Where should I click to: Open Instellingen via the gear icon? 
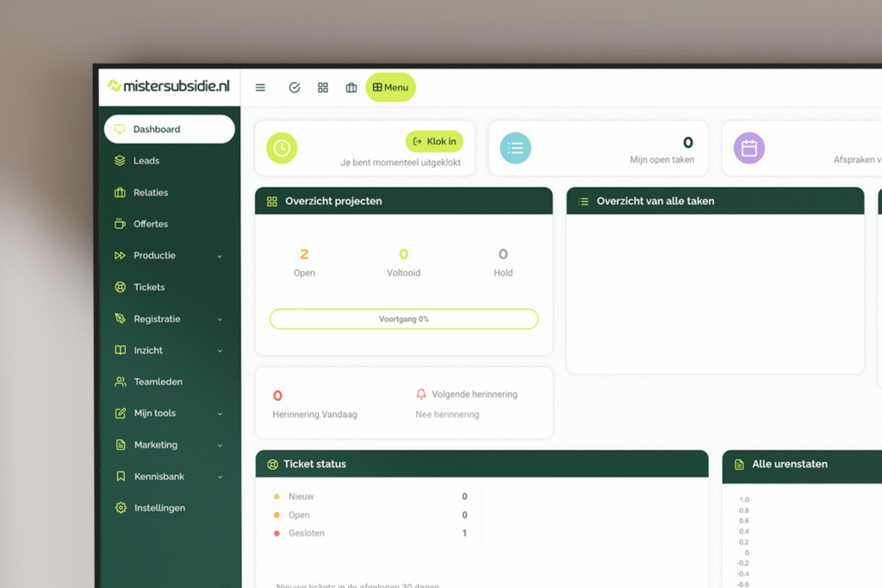pyautogui.click(x=121, y=508)
